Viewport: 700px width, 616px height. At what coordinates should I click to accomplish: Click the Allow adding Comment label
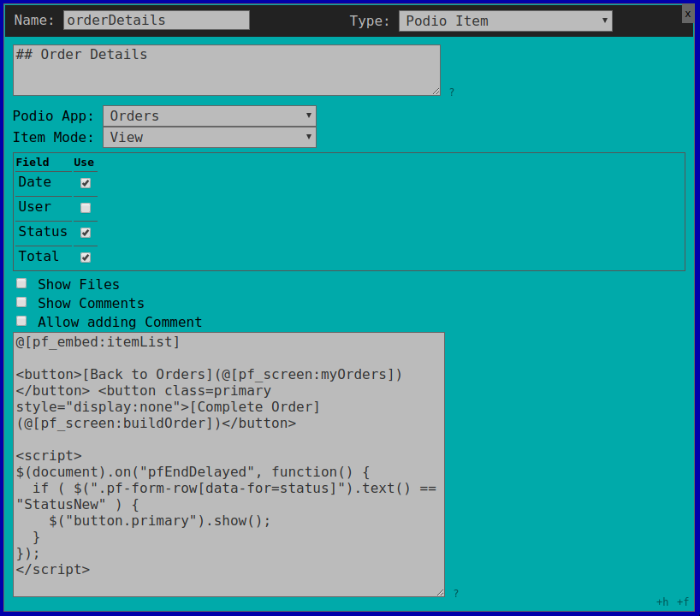[120, 322]
